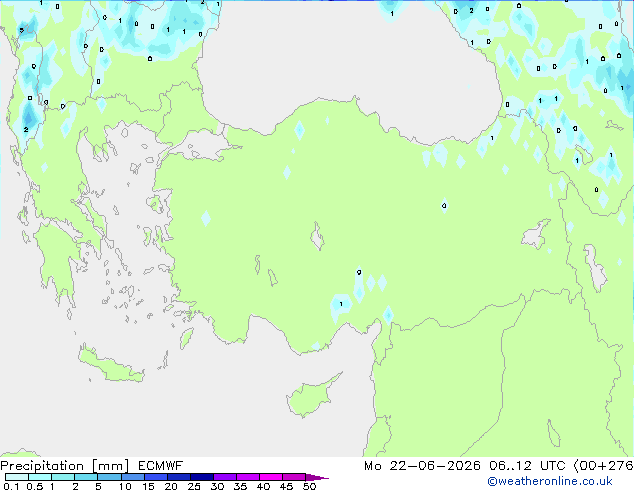The height and width of the screenshot is (490, 634).
Task: Pick the 20–25 mm legend swatch
Action: 179,477
